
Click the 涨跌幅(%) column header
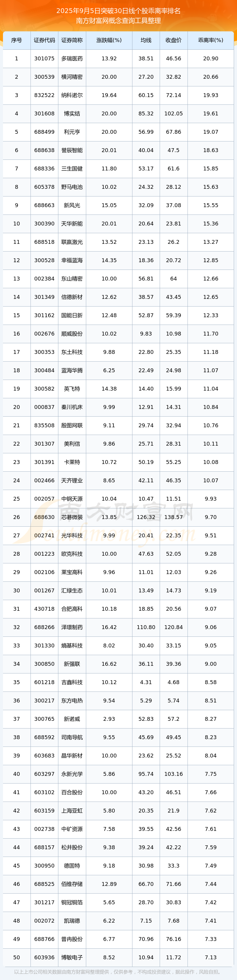[109, 40]
